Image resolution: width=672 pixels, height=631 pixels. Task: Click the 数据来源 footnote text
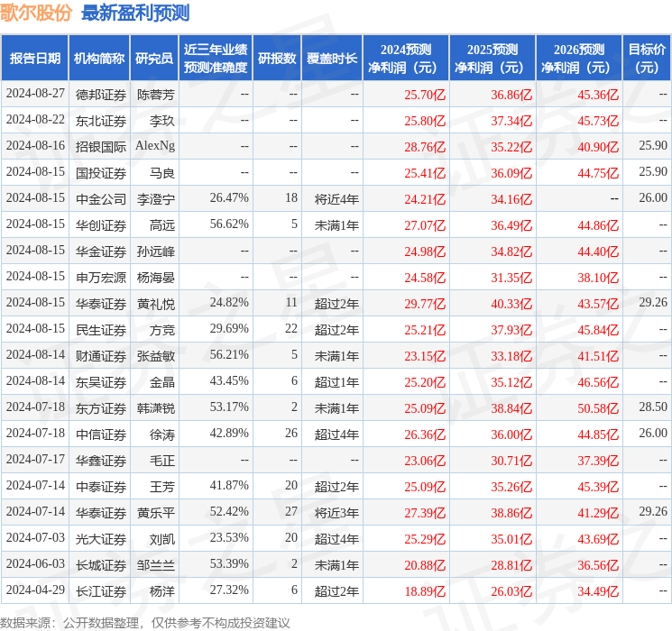click(145, 622)
